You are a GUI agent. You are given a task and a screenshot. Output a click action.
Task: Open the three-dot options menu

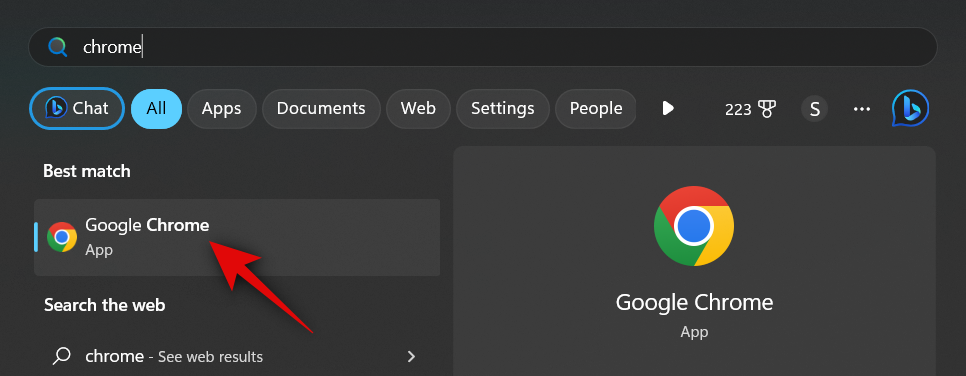coord(861,109)
